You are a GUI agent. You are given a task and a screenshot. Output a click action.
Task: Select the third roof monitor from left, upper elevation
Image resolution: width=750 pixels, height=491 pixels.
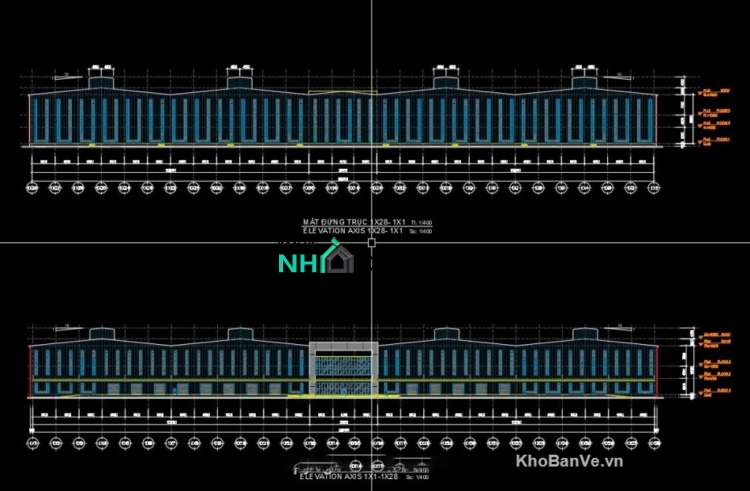[447, 75]
